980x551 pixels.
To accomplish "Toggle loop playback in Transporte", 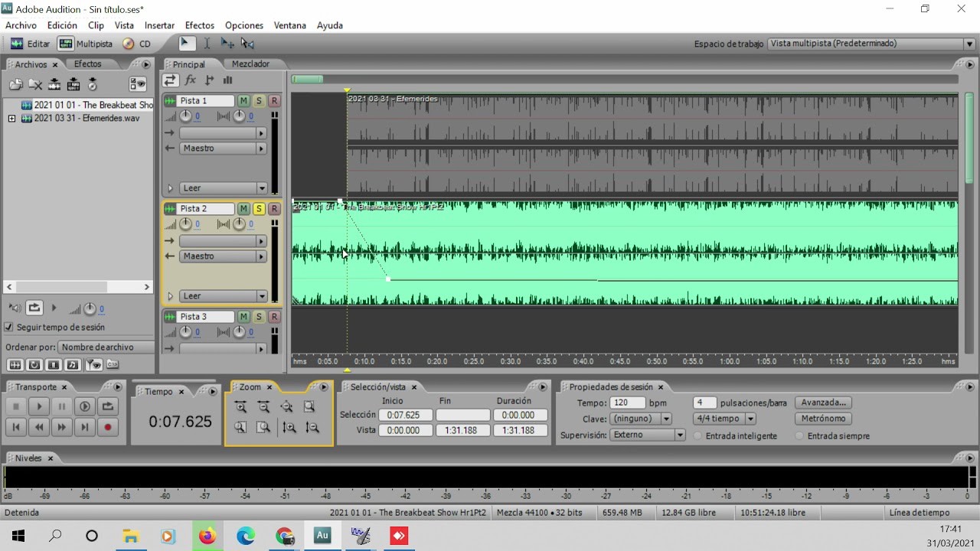I will coord(108,406).
